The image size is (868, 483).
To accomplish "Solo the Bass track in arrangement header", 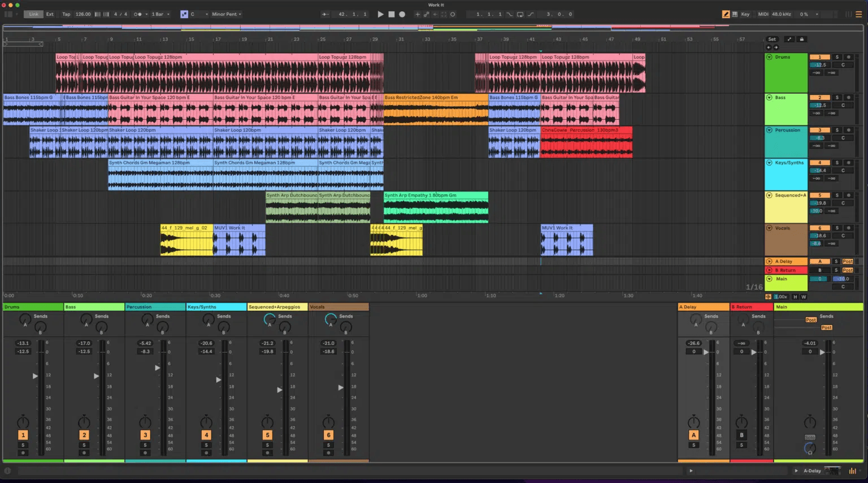I will coord(837,98).
